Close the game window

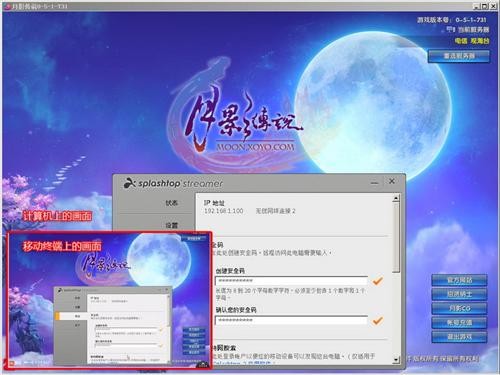click(x=493, y=6)
